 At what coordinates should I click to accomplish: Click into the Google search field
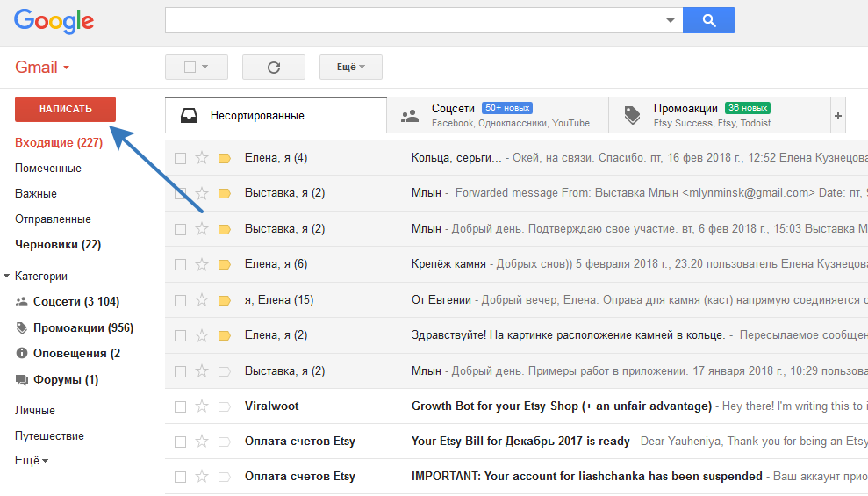point(412,20)
